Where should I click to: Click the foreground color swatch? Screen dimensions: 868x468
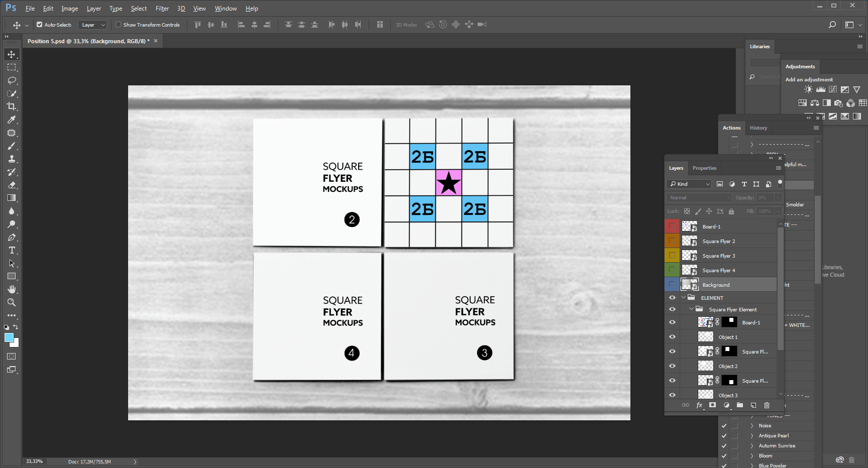coord(9,338)
